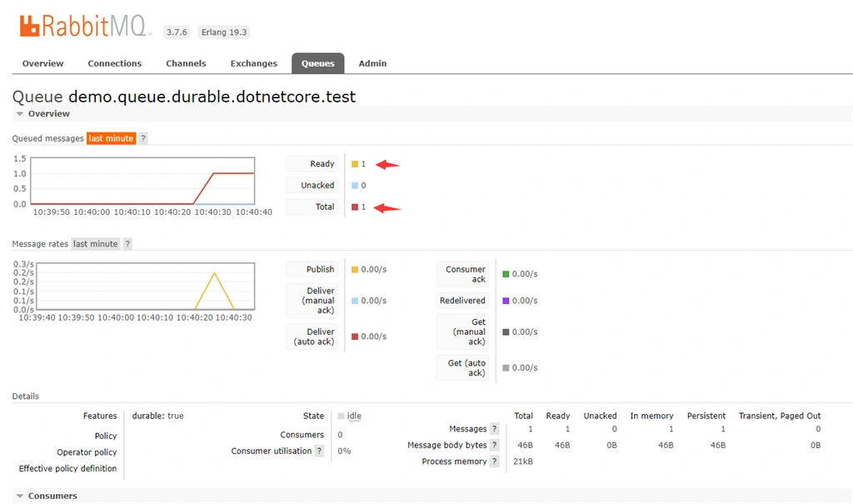853x504 pixels.
Task: Click the idle state link
Action: [x=354, y=416]
